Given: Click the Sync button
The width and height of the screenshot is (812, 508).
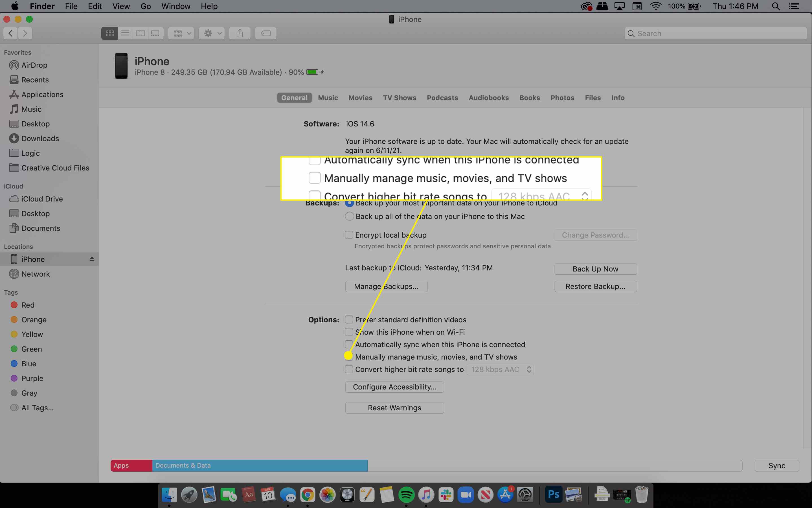Looking at the screenshot, I should 777,466.
